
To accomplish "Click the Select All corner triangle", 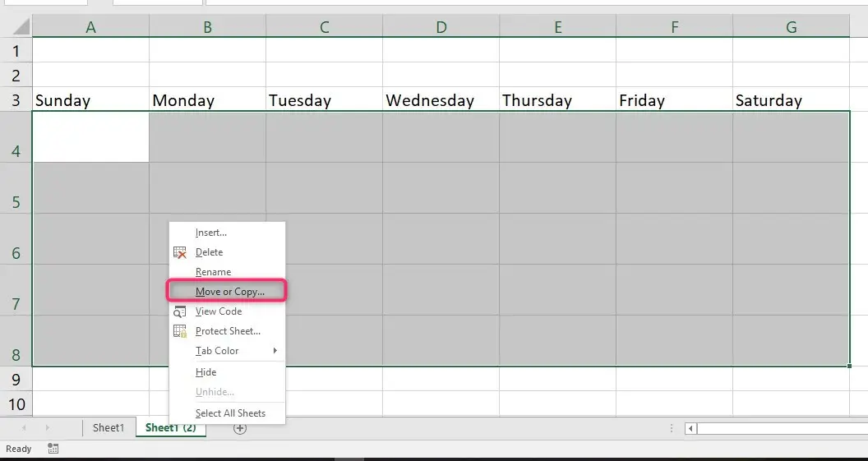I will pyautogui.click(x=21, y=26).
